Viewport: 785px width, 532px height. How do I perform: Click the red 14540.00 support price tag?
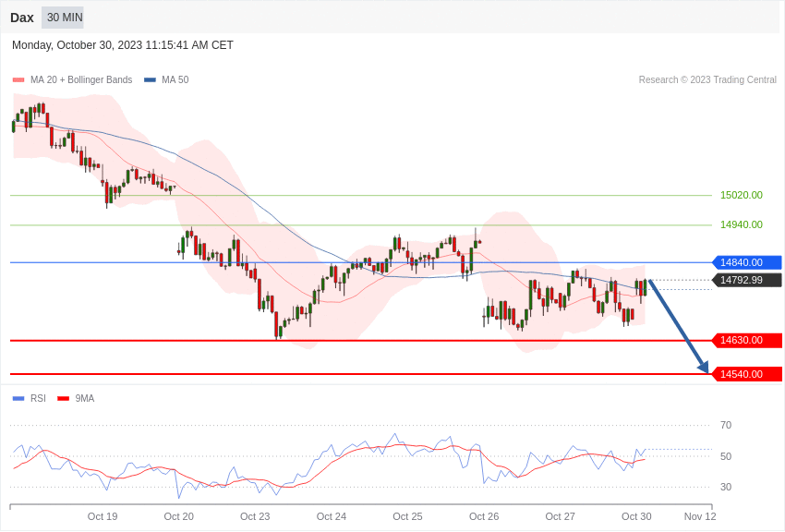[746, 374]
